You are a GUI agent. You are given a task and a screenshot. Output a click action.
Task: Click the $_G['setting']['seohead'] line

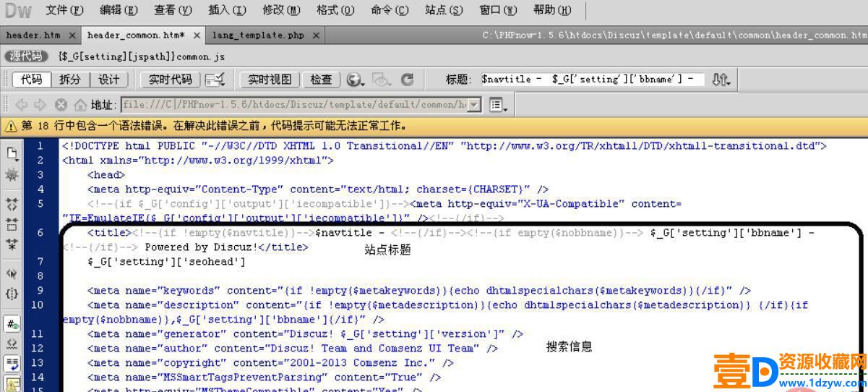167,262
